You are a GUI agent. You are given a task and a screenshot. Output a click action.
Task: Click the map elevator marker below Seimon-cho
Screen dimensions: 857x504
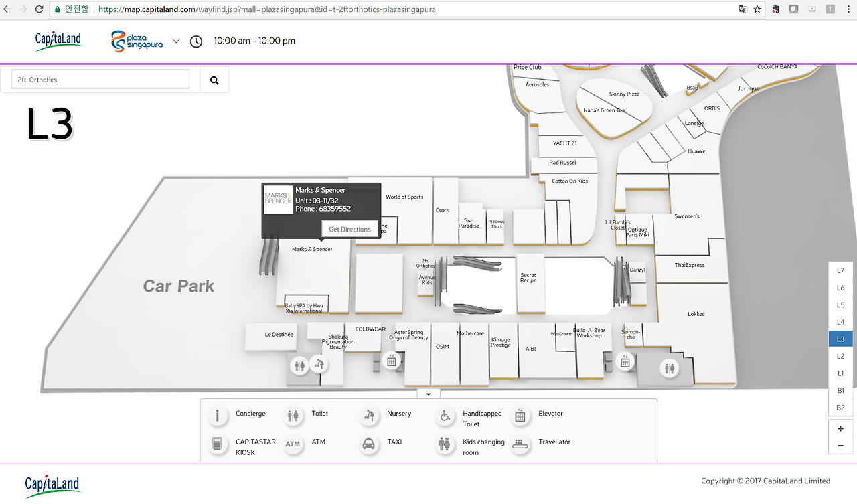click(x=625, y=361)
